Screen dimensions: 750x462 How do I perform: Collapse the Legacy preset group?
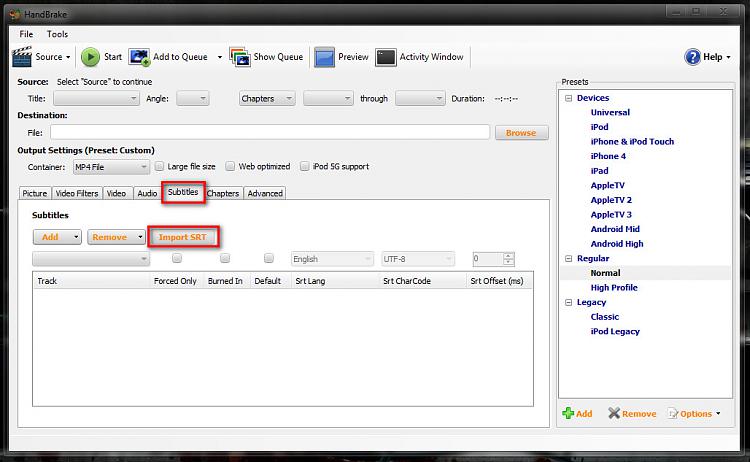point(569,303)
